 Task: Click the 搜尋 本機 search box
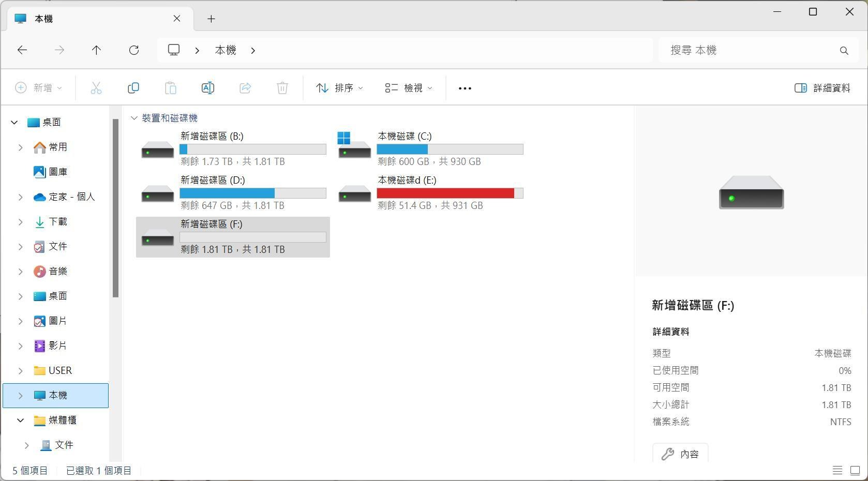750,50
